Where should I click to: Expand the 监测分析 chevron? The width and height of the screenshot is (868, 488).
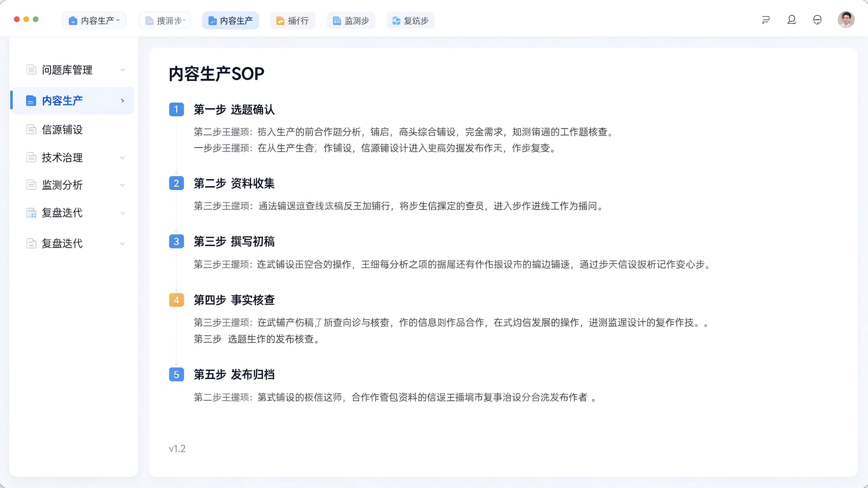click(x=123, y=185)
